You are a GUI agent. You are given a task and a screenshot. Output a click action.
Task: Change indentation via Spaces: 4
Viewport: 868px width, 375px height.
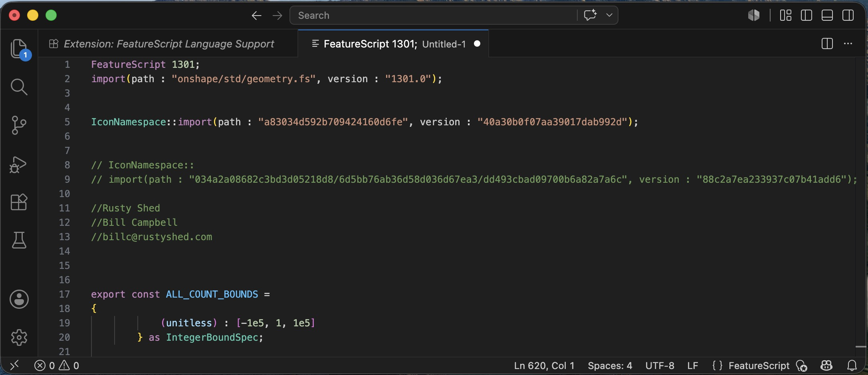[610, 365]
